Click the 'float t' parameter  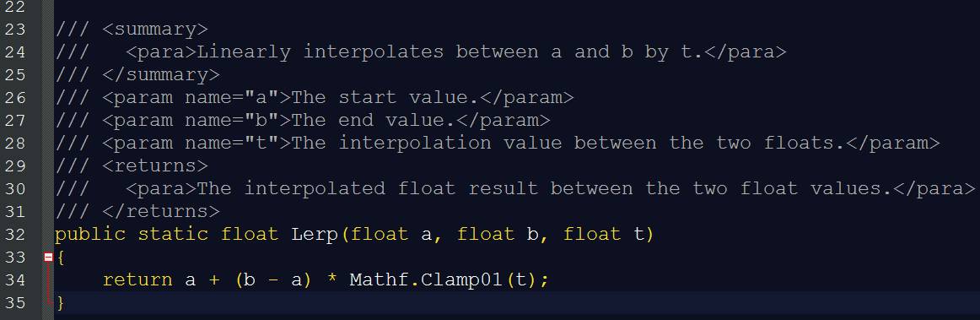[x=602, y=234]
